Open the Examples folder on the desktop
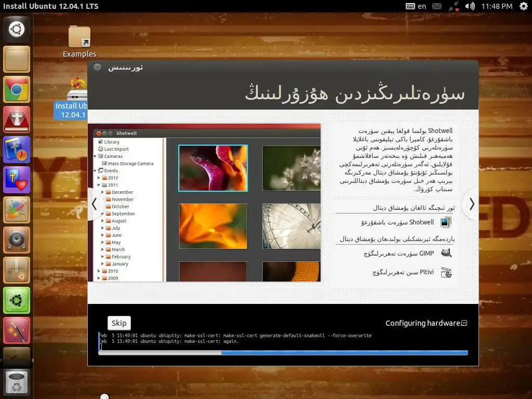Viewport: 532px width, 399px height. tap(79, 42)
